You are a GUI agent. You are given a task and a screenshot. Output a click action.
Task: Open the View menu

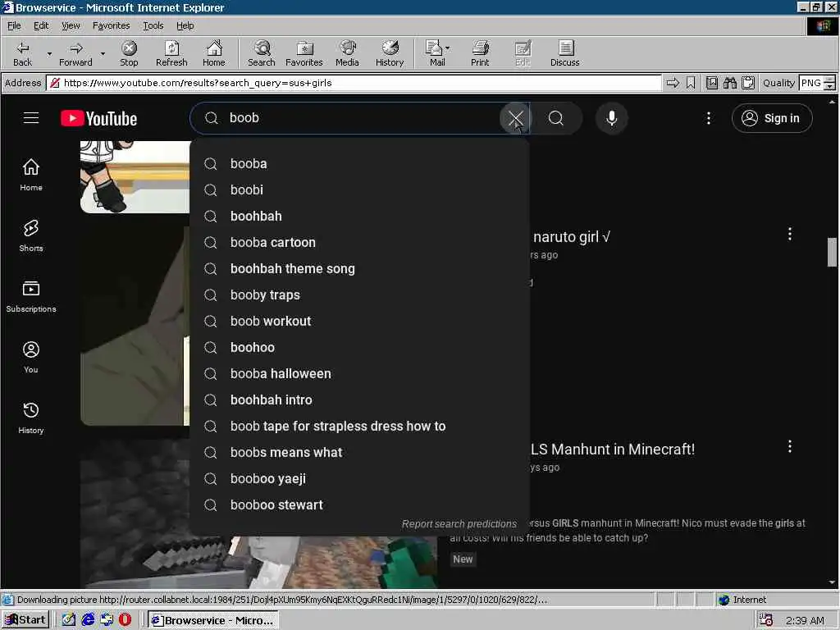tap(71, 25)
